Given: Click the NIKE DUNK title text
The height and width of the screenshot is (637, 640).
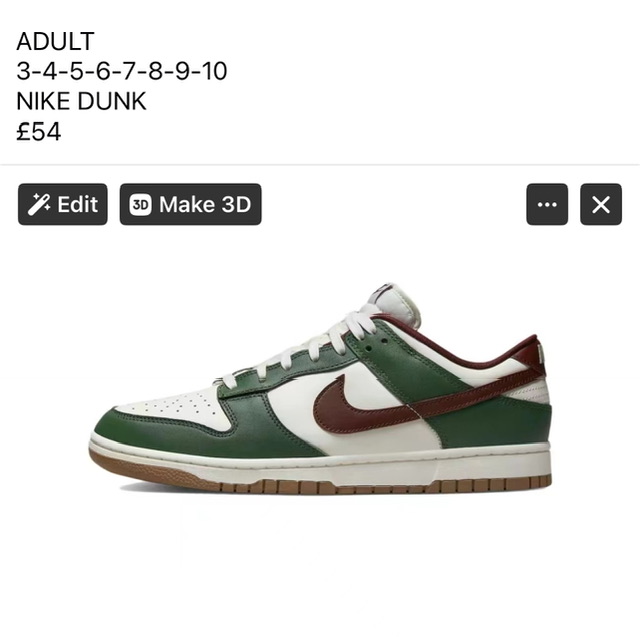Looking at the screenshot, I should click(x=81, y=101).
